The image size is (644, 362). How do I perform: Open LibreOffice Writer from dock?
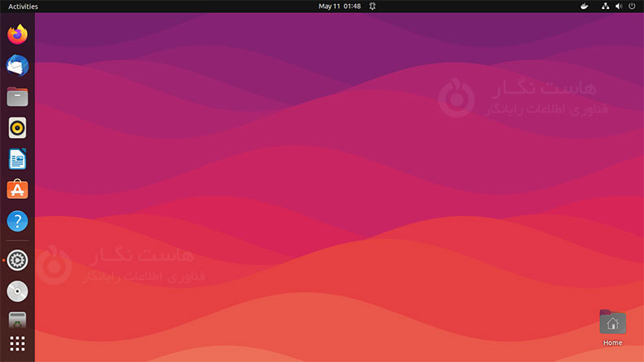pyautogui.click(x=17, y=159)
